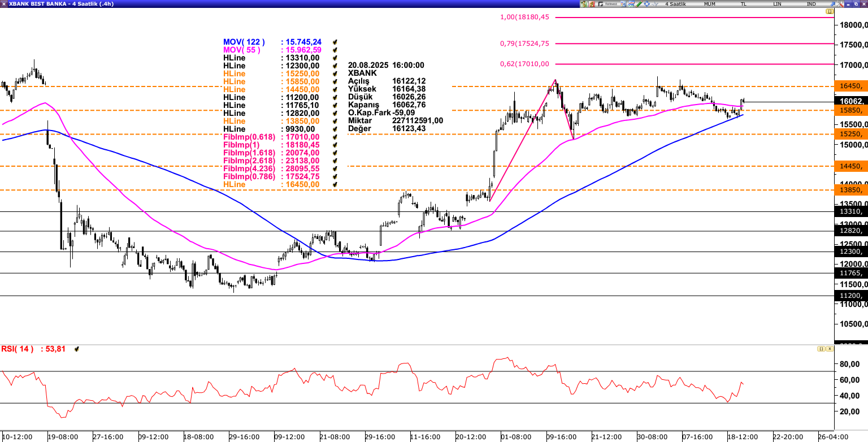Viewport: 868px width, 442px height.
Task: Click the RSI( 14 ) label in the lower panel
Action: pos(18,349)
